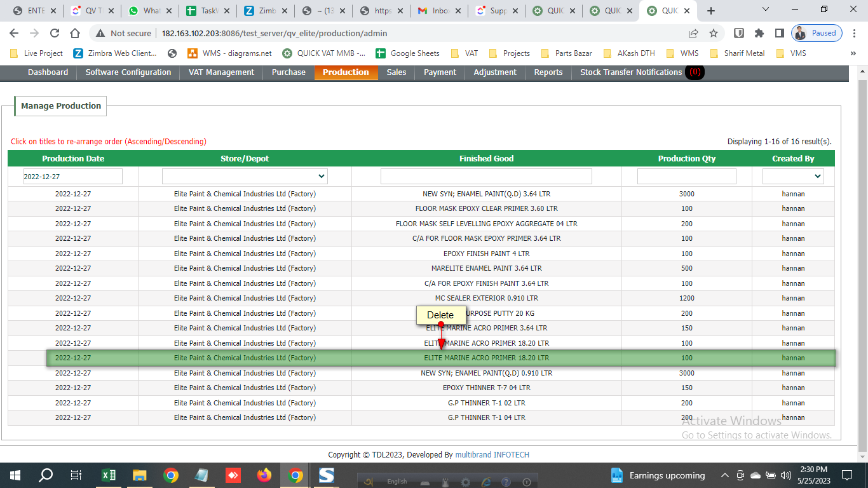Click the quantity cell showing 1200
Image resolution: width=868 pixels, height=488 pixels.
point(687,298)
